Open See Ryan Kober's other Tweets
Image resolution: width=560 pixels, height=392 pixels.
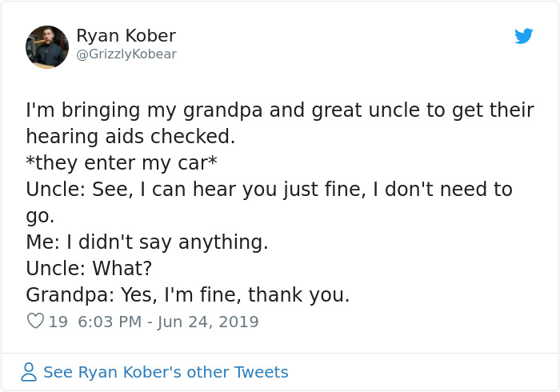[x=166, y=372]
